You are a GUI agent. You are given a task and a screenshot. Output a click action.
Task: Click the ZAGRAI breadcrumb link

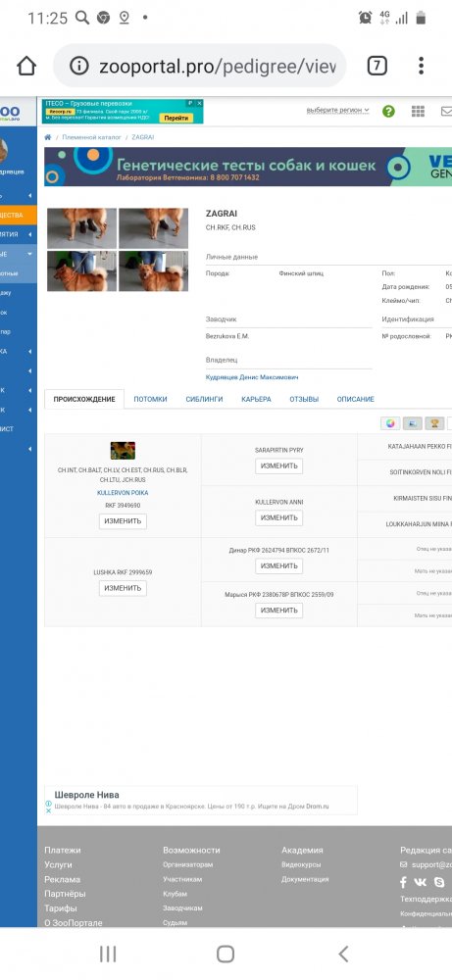[142, 137]
